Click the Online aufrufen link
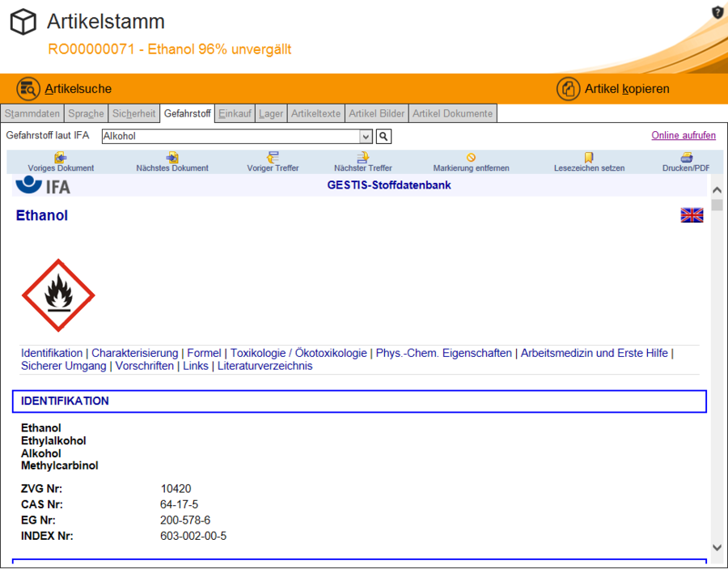Image resolution: width=728 pixels, height=569 pixels. tap(684, 135)
